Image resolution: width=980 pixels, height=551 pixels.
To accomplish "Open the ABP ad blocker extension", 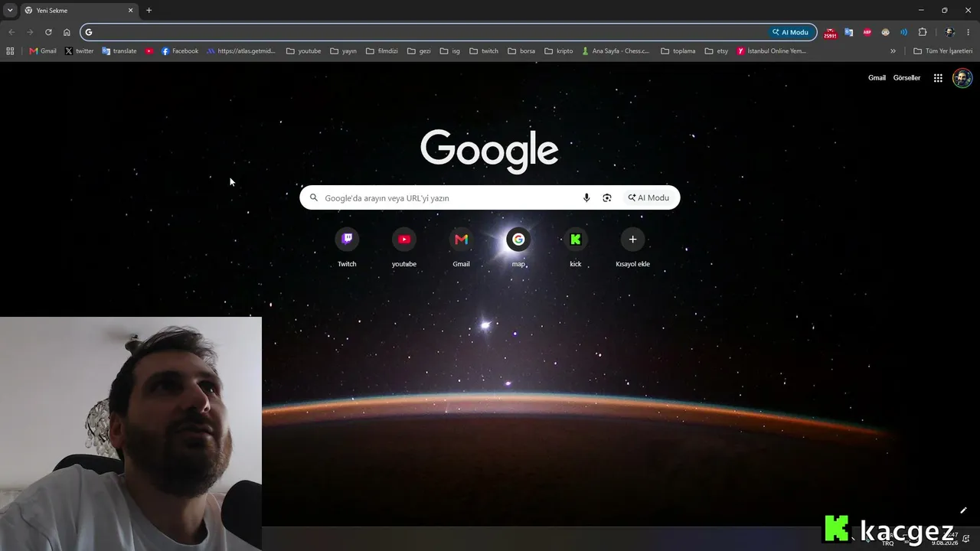I will pos(867,32).
